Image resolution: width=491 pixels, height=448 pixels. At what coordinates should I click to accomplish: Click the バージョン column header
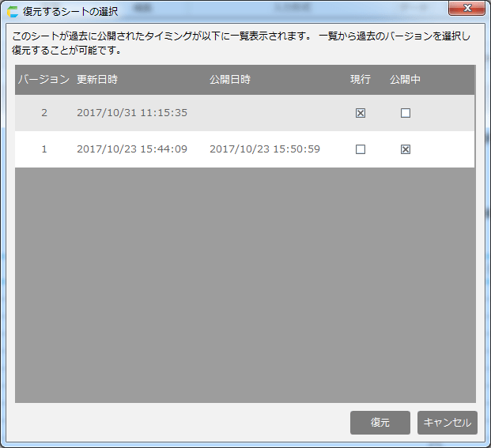[44, 80]
